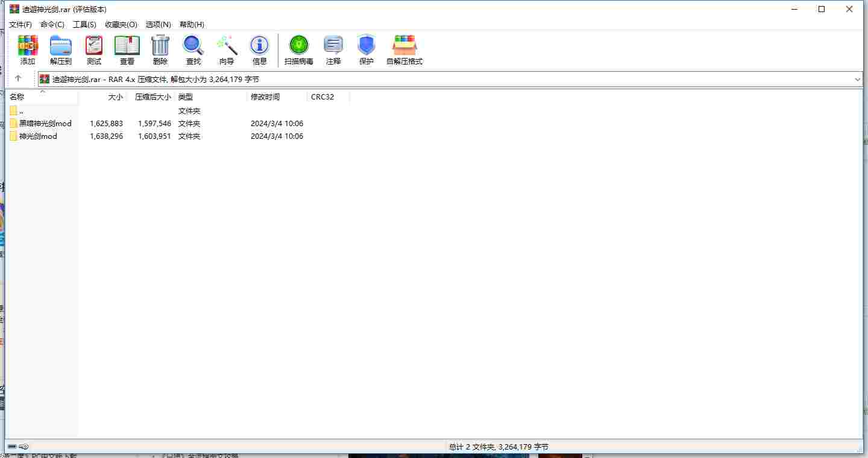This screenshot has width=868, height=458.
Task: Click the archive path text field
Action: coord(450,79)
